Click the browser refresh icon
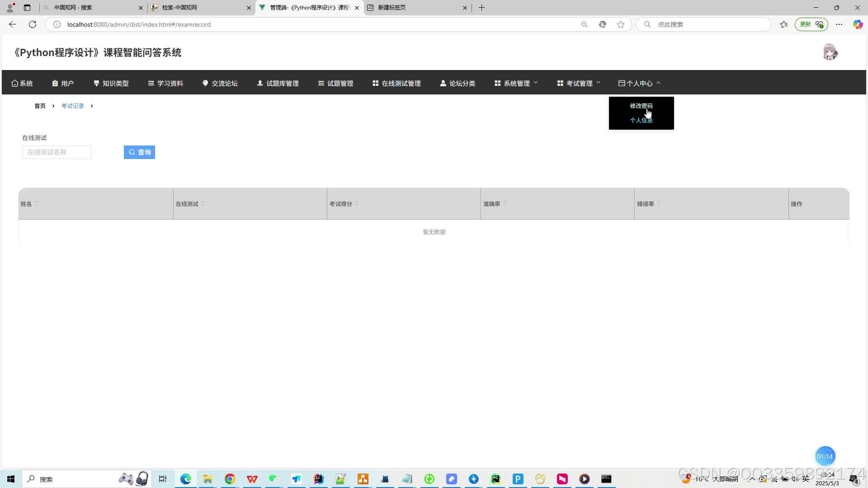This screenshot has height=488, width=868. tap(33, 24)
